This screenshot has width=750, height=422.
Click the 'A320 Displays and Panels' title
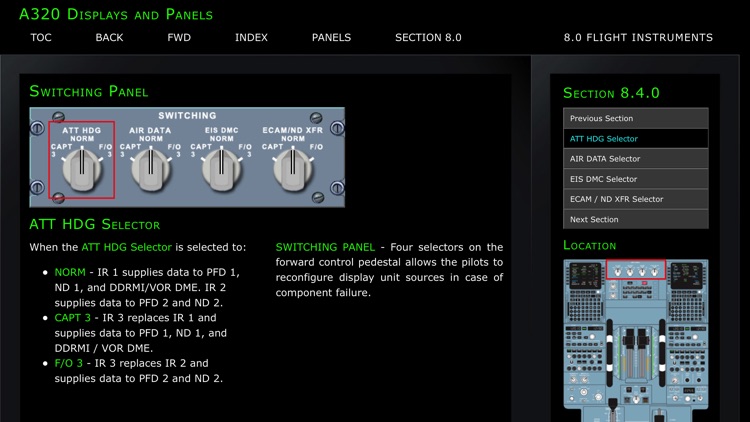[116, 14]
